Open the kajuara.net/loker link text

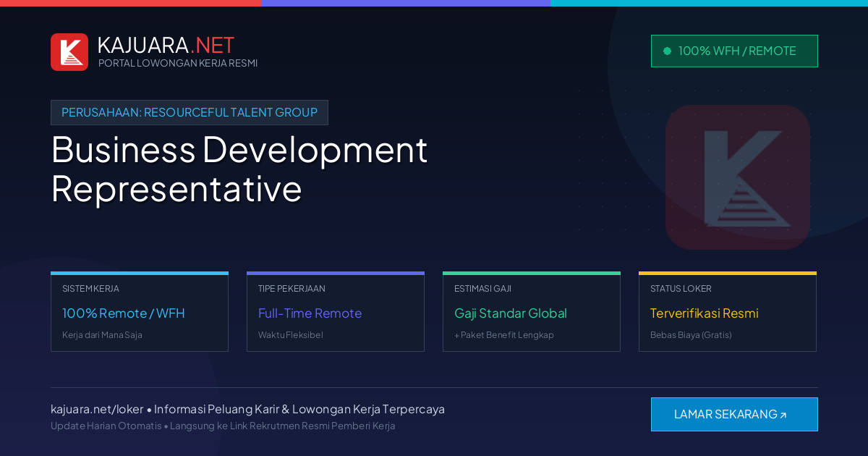click(97, 409)
